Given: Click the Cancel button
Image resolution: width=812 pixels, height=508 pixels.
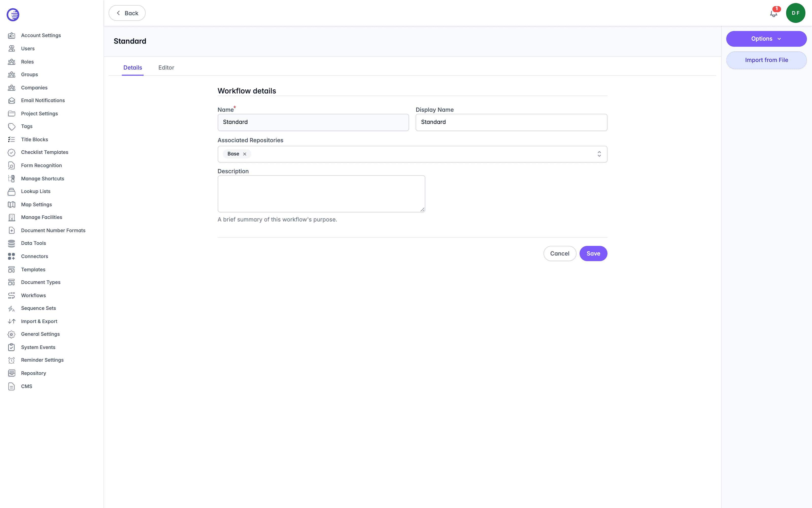Looking at the screenshot, I should [x=559, y=253].
